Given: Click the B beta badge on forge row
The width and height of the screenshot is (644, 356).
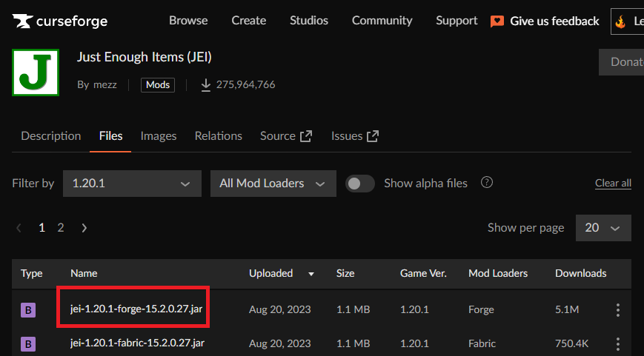Looking at the screenshot, I should [x=28, y=310].
